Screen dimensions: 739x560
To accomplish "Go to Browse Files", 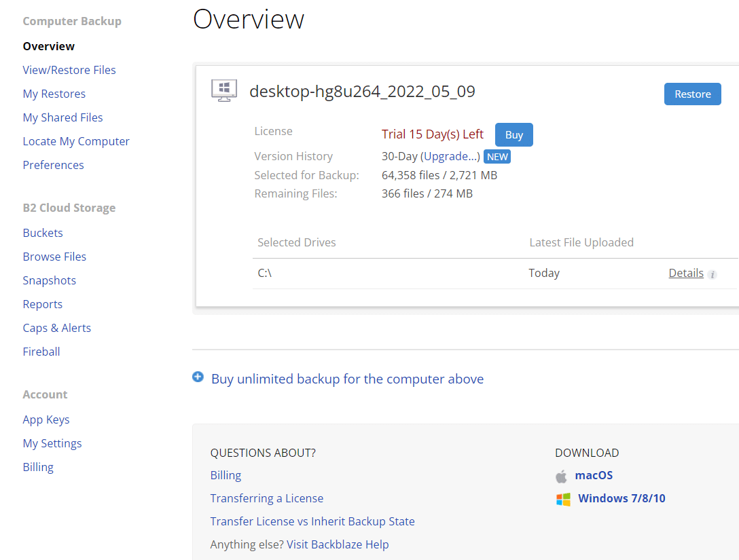I will coord(54,257).
